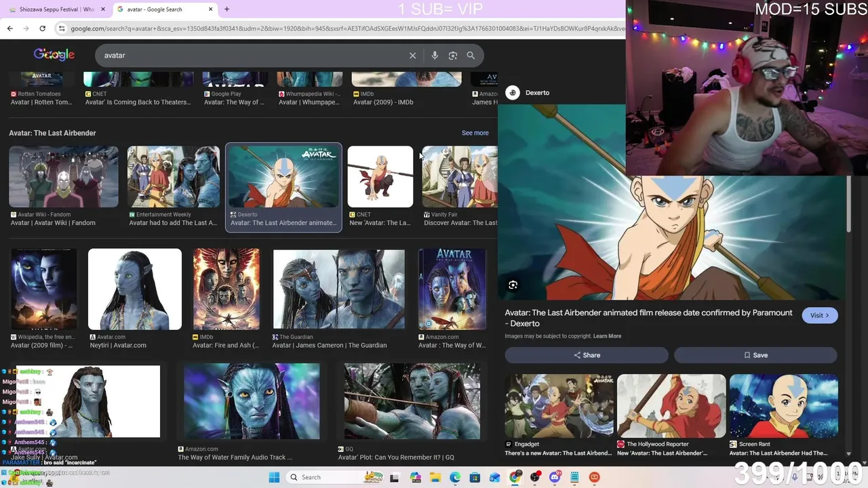This screenshot has height=488, width=868.
Task: Launch Microsoft Edge from the taskbar
Action: (455, 477)
